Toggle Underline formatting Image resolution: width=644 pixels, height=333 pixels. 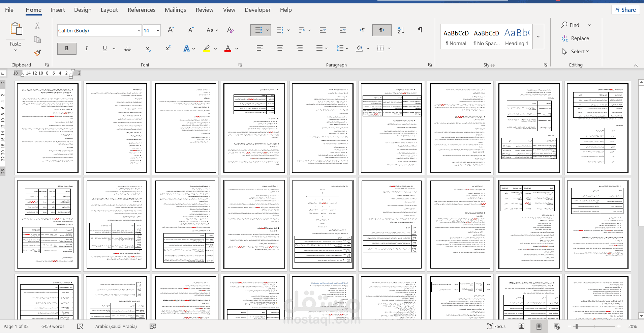click(x=105, y=49)
